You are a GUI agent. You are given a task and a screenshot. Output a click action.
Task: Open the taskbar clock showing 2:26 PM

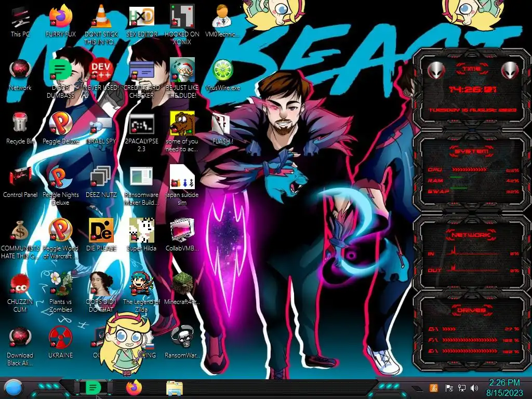[504, 388]
